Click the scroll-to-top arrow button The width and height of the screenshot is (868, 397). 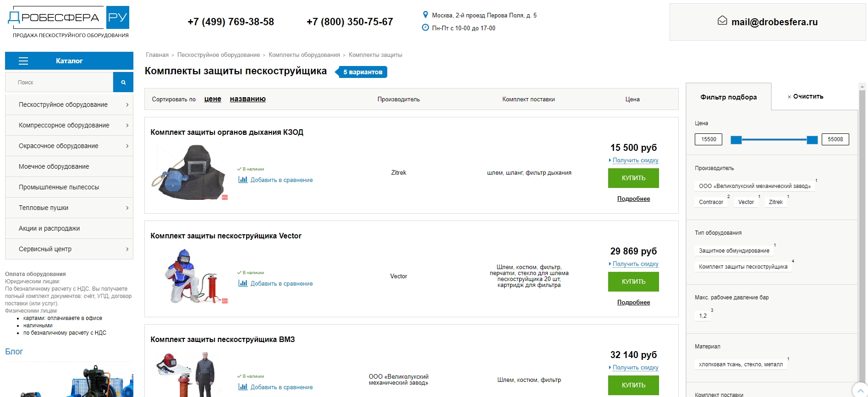(860, 390)
